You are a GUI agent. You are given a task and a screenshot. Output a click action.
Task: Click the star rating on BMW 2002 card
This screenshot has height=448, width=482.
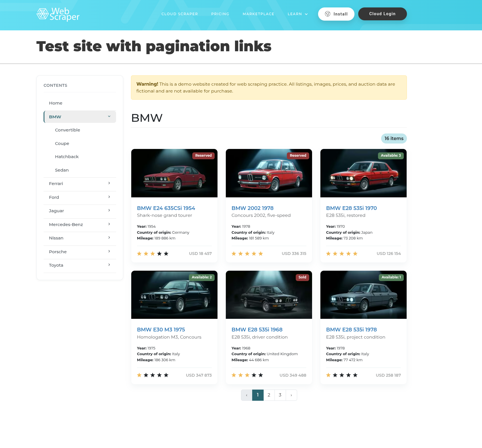(x=247, y=254)
